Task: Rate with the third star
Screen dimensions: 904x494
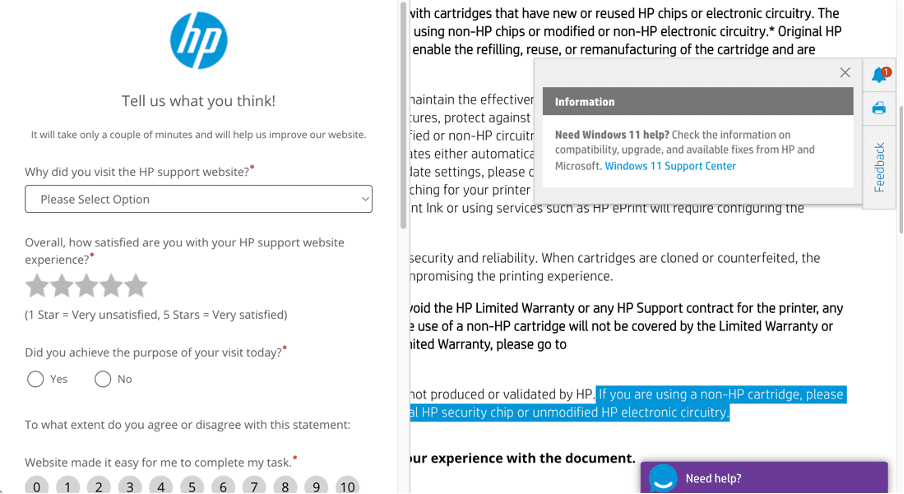Action: pyautogui.click(x=86, y=286)
